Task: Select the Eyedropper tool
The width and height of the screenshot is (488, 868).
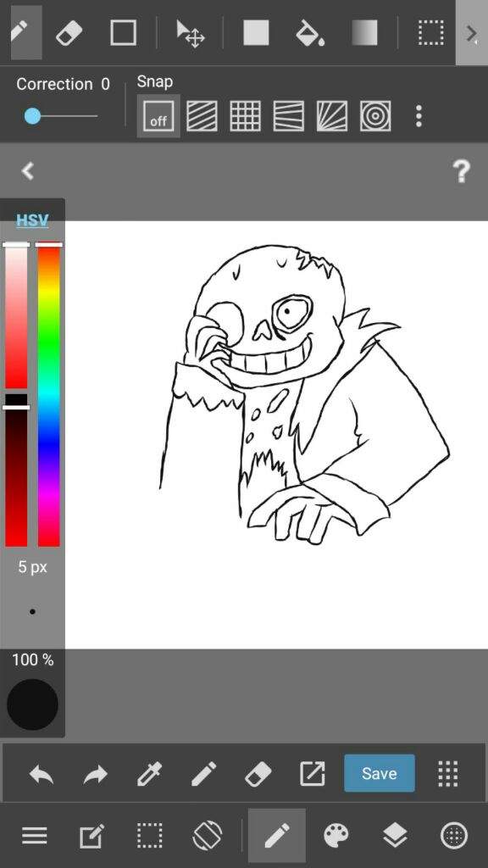Action: point(149,774)
